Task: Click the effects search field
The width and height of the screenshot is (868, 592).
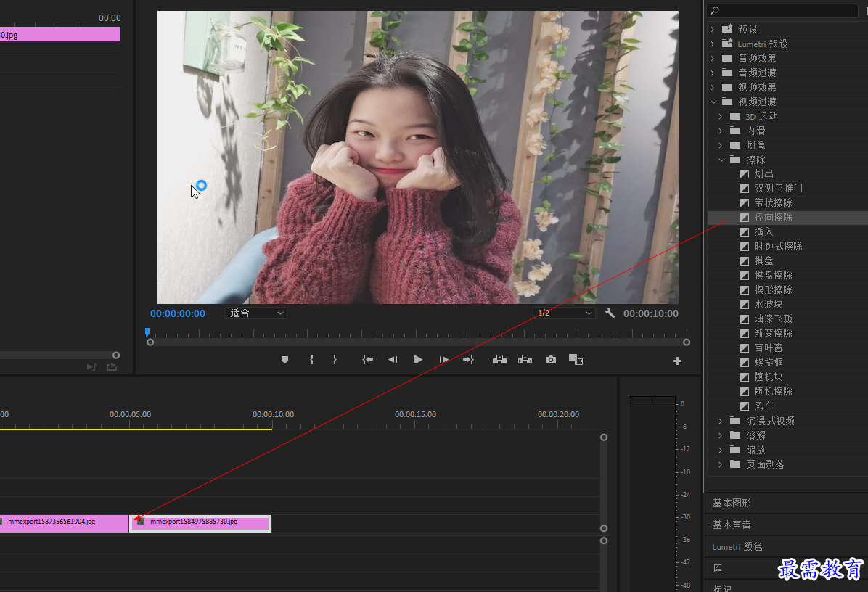Action: (782, 10)
